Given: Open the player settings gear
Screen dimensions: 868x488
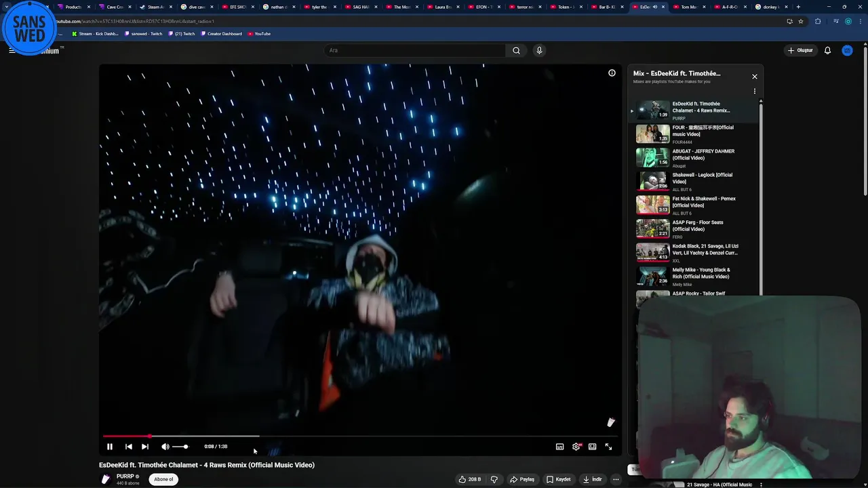Looking at the screenshot, I should (576, 447).
